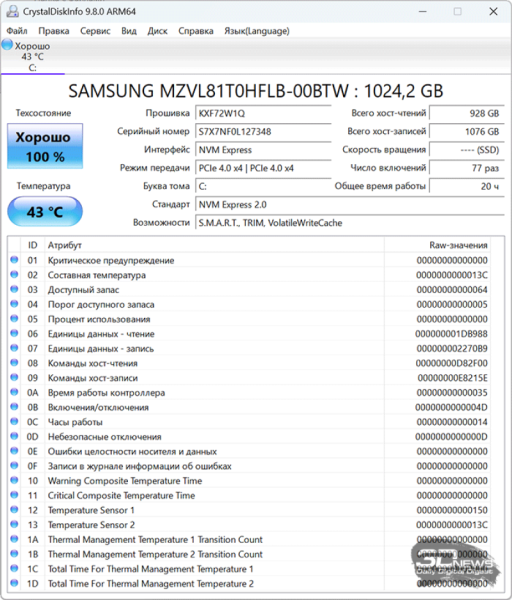The image size is (512, 600).
Task: Open the Язык(Language) menu
Action: [257, 31]
